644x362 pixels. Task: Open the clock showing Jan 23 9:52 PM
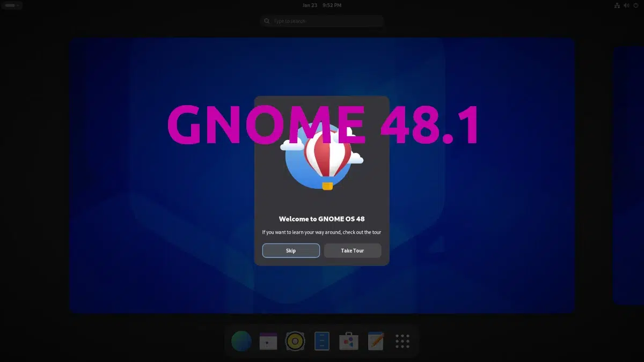click(x=322, y=5)
